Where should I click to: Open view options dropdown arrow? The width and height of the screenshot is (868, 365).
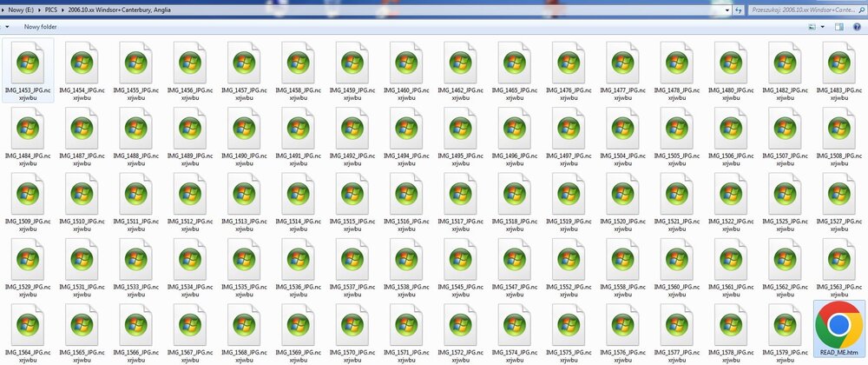822,27
